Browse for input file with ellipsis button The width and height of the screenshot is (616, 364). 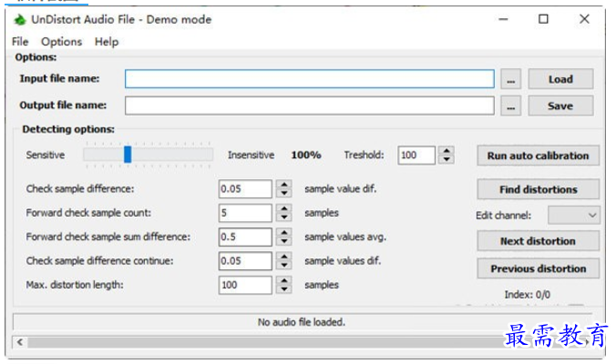pos(510,79)
